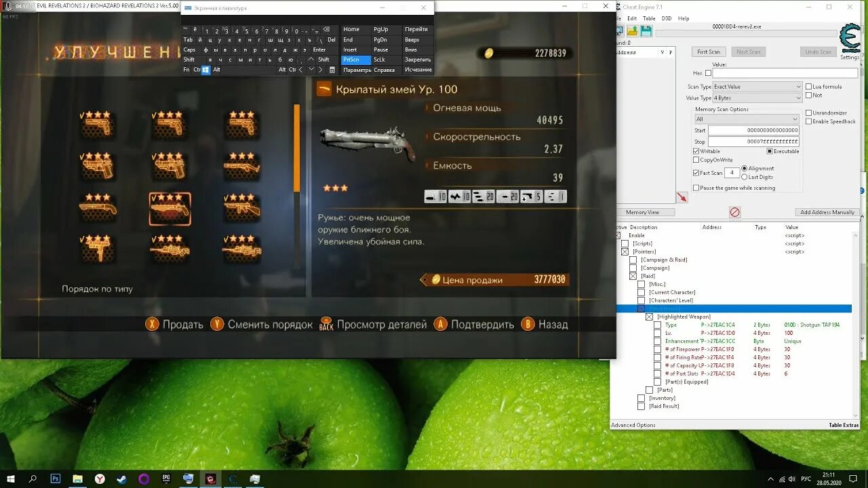Enable Speedhack checkbox
This screenshot has width=868, height=488.
coord(808,121)
